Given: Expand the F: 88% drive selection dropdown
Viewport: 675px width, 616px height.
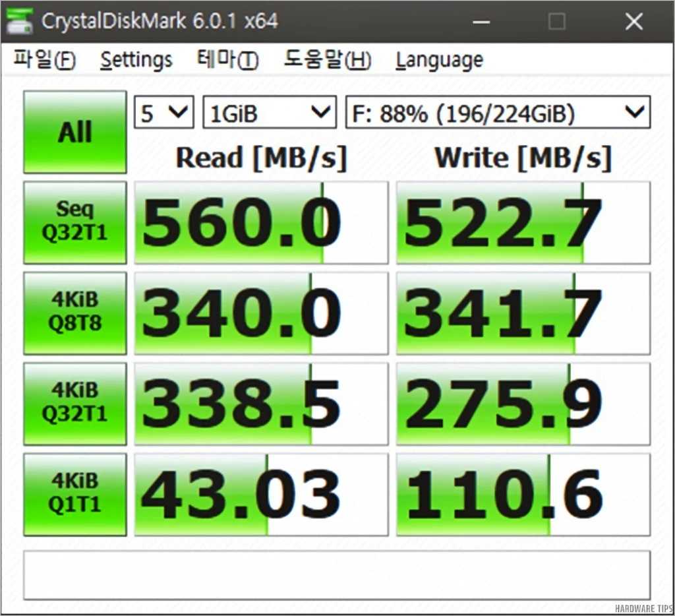Looking at the screenshot, I should (x=498, y=112).
